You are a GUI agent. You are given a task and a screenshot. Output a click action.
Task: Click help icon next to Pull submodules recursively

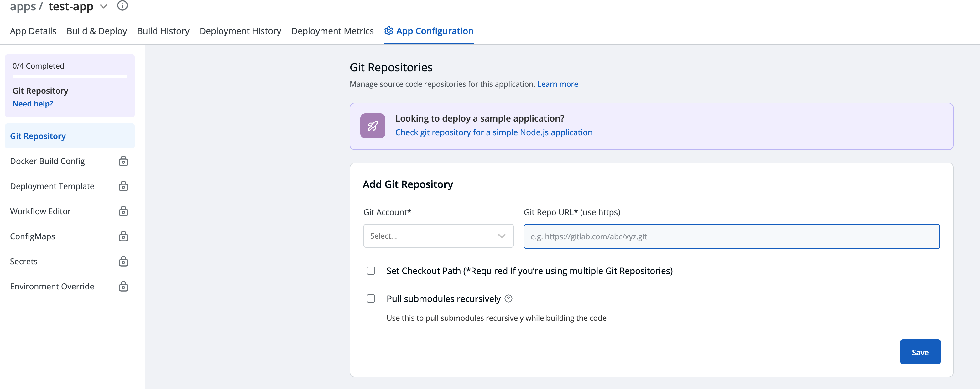[508, 299]
